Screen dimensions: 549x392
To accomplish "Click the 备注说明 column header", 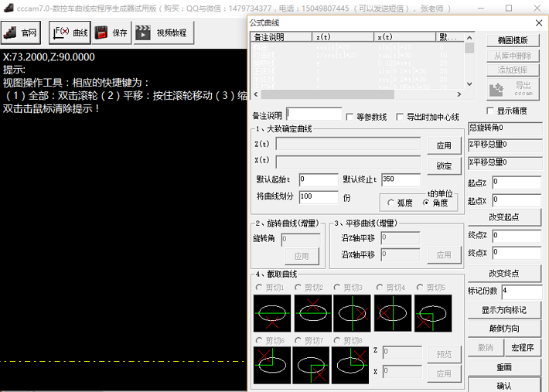I will (x=281, y=37).
